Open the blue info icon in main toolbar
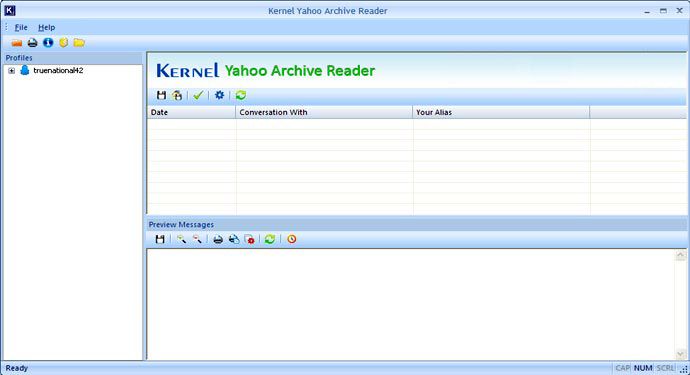Screen dimensions: 690x375 [48, 43]
